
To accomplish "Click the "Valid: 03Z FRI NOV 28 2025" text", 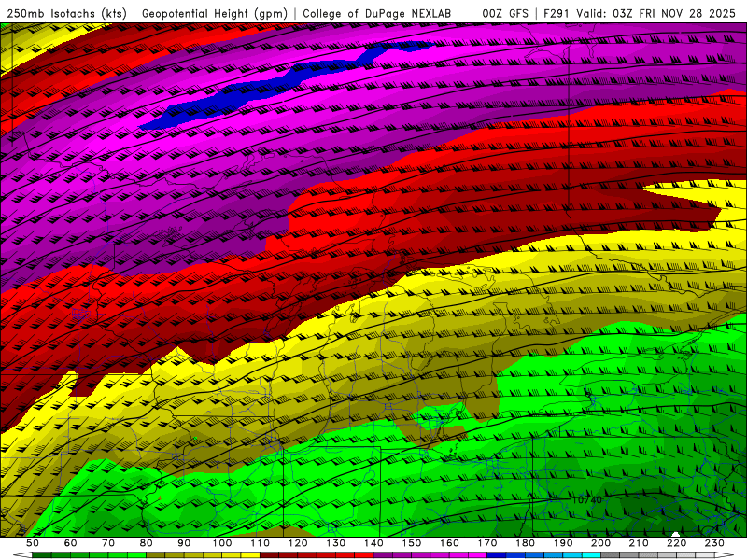I will (656, 14).
